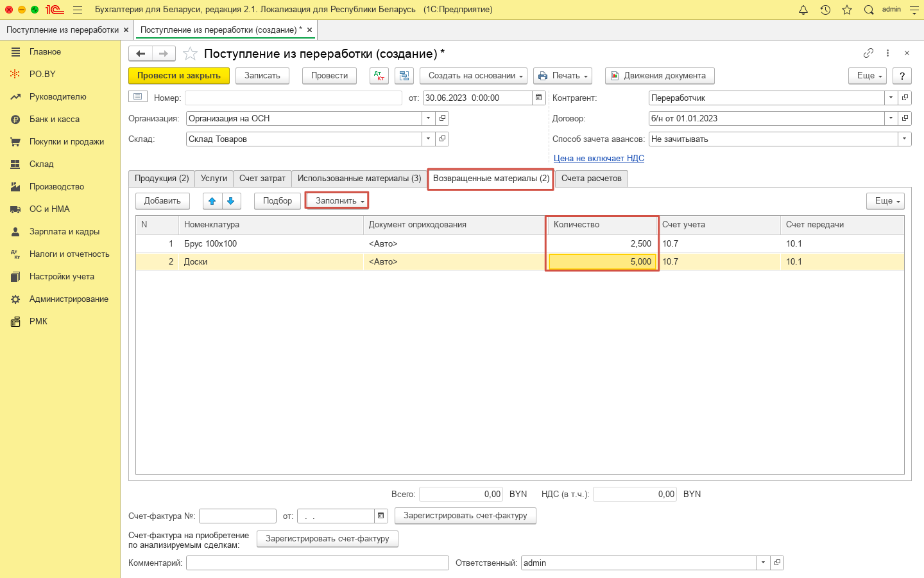The image size is (924, 578).
Task: Click the Дт/Кт postings icon in toolbar
Action: 379,76
